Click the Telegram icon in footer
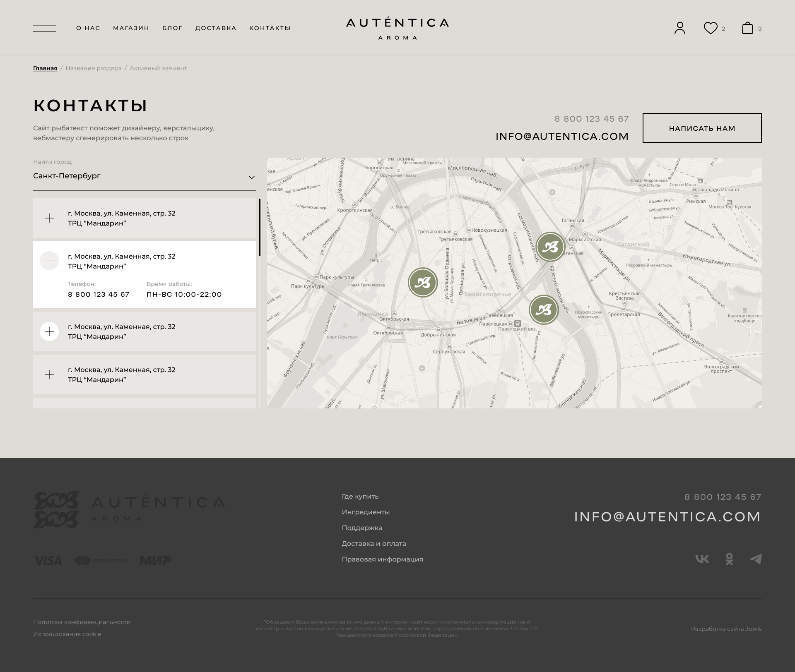 (x=756, y=559)
